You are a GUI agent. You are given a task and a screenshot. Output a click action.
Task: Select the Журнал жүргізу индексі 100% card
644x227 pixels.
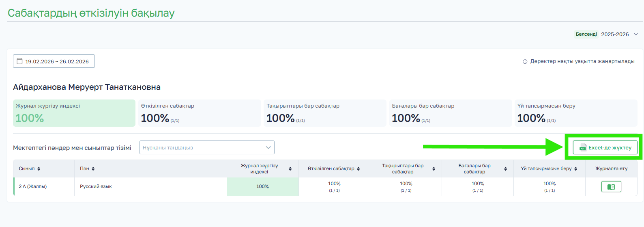74,113
